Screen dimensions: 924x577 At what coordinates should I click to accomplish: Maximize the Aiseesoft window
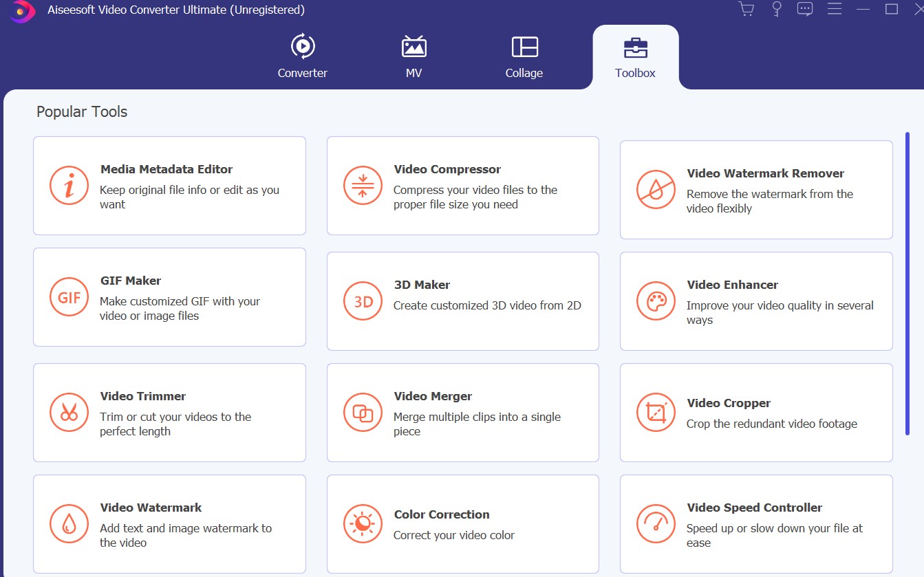pos(892,9)
